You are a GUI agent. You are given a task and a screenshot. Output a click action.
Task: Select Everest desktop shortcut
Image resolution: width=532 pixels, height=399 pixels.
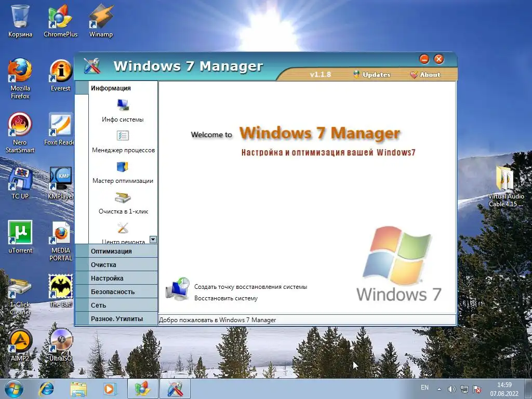tap(60, 75)
